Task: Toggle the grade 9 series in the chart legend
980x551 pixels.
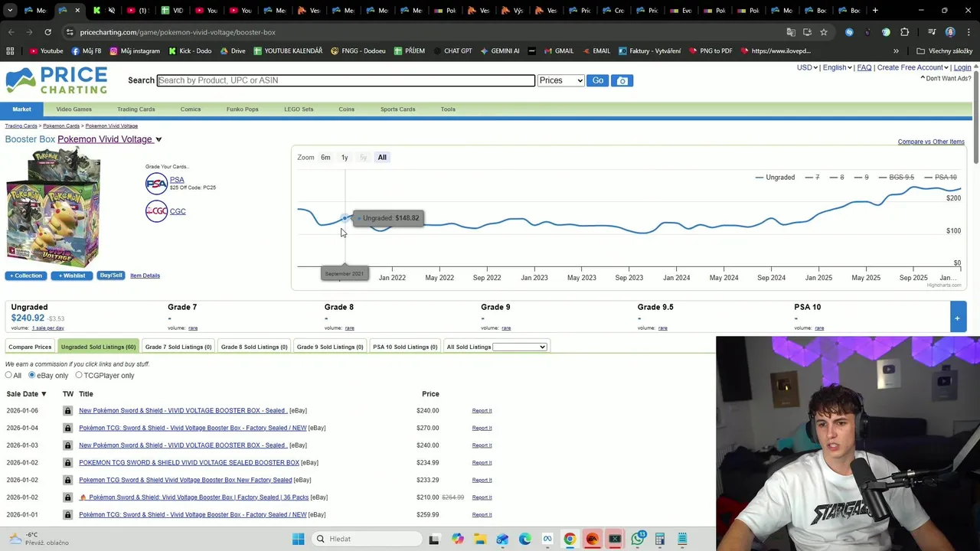Action: pyautogui.click(x=861, y=178)
